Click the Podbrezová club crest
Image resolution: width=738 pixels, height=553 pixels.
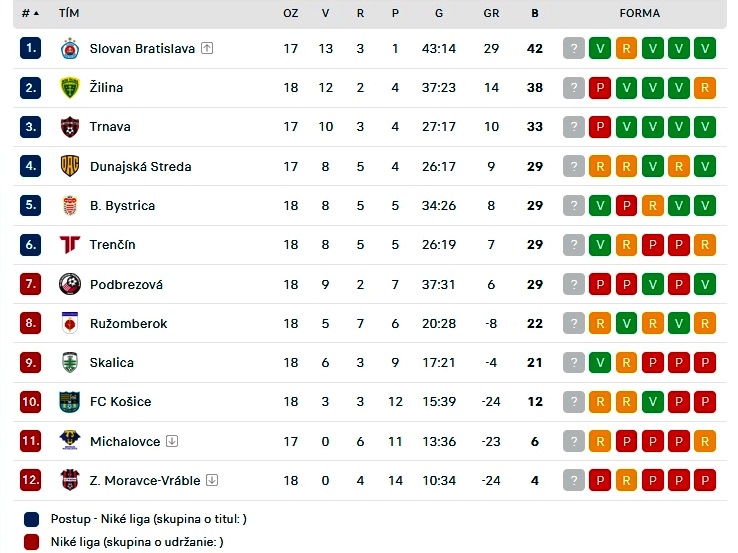click(70, 284)
